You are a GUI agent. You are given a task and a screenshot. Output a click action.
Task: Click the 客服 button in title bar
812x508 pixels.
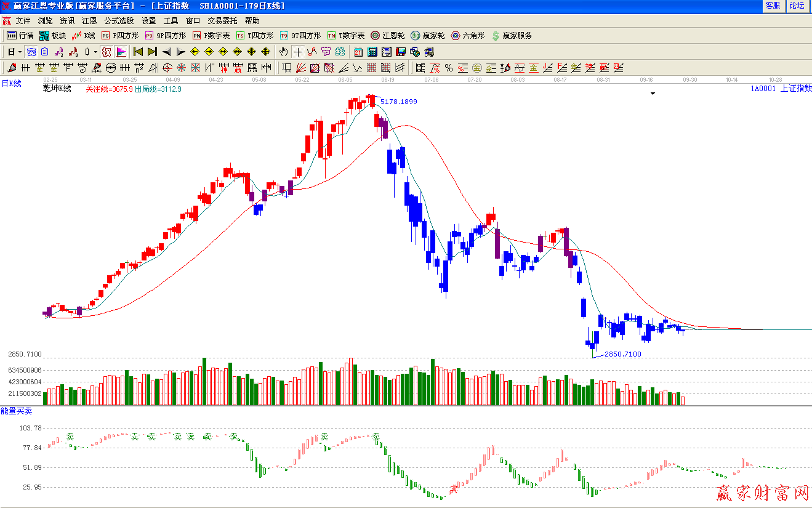tap(773, 6)
